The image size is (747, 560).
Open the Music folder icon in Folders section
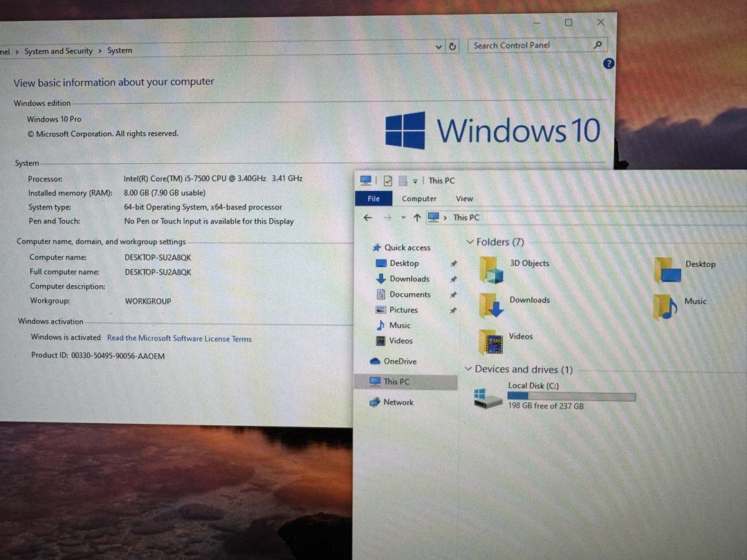(665, 307)
